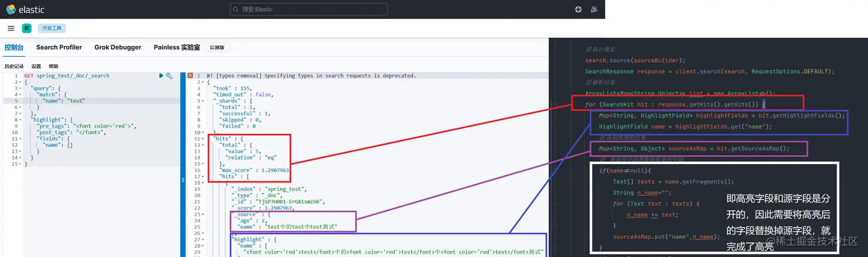The height and width of the screenshot is (257, 868).
Task: Click the "name": "test" line in request
Action: 64,101
